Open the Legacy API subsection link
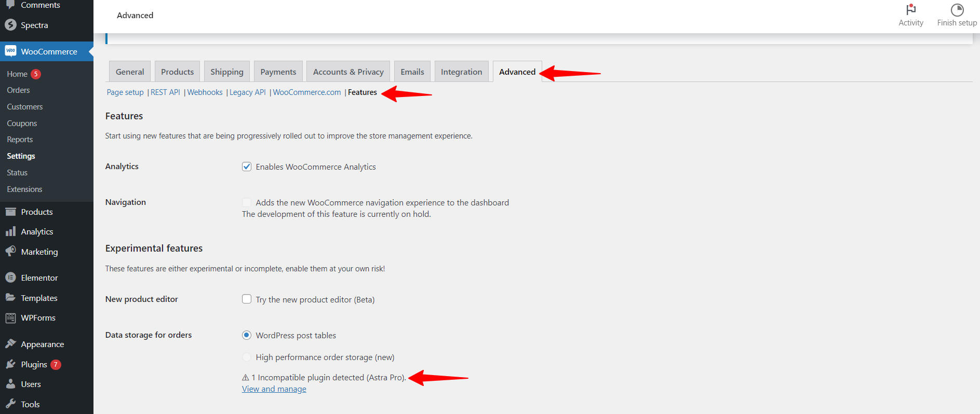 click(248, 92)
